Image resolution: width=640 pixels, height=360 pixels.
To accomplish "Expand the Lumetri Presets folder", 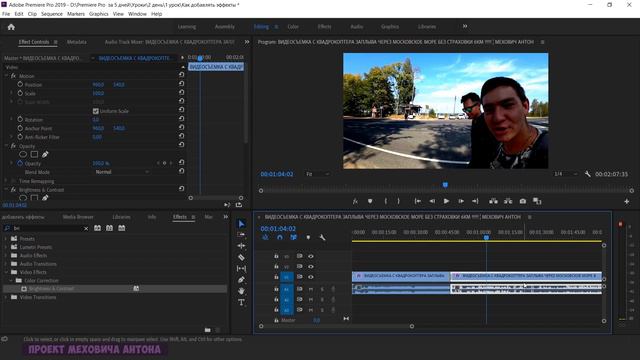I will [6, 247].
